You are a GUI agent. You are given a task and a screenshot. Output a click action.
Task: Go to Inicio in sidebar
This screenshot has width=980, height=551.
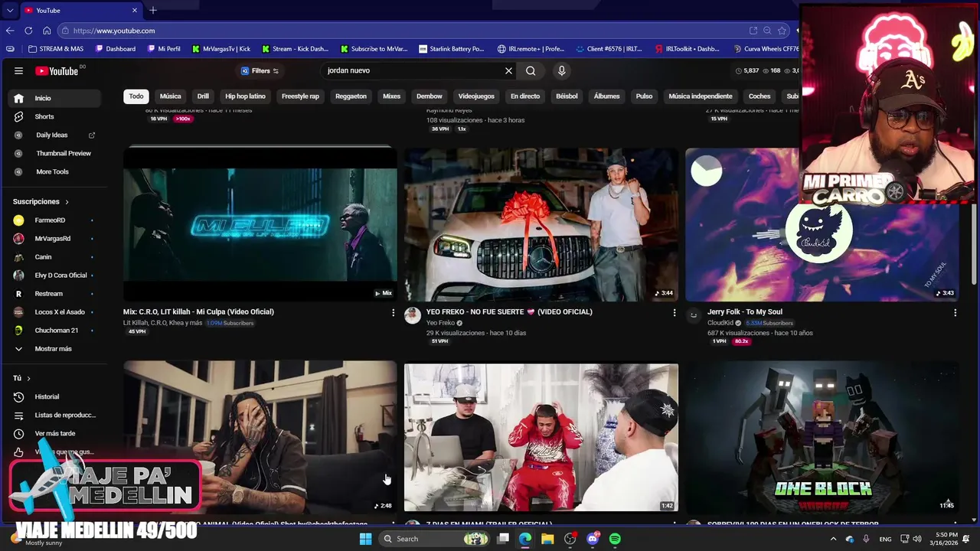54,98
